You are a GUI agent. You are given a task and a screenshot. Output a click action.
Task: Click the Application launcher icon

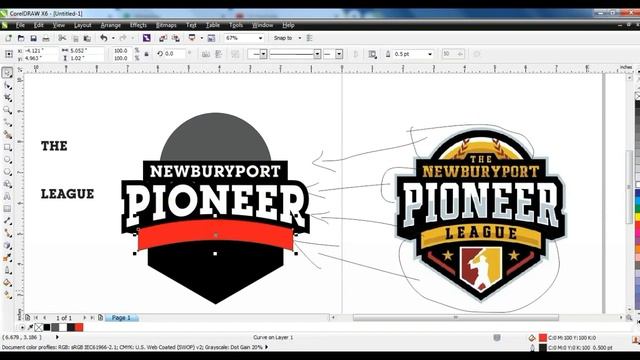pyautogui.click(x=192, y=38)
